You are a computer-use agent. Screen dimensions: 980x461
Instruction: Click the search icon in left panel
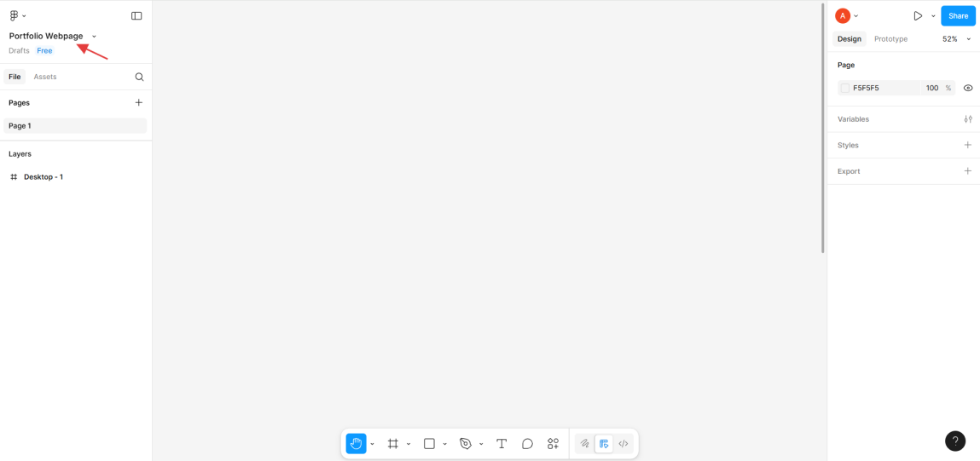pos(139,77)
